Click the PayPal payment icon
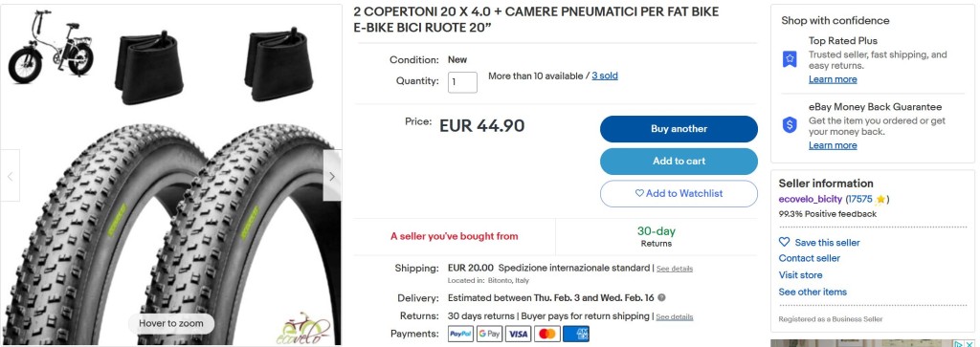Image resolution: width=980 pixels, height=347 pixels. tap(460, 334)
